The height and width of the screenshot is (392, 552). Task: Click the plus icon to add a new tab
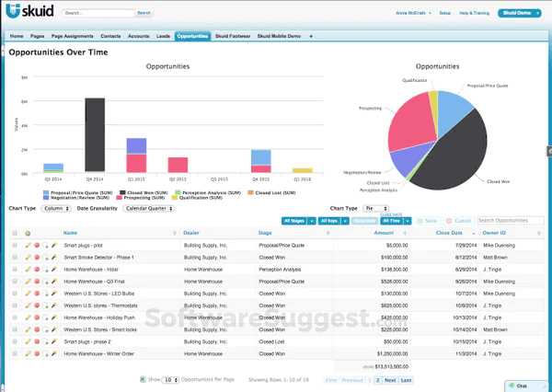[x=311, y=36]
